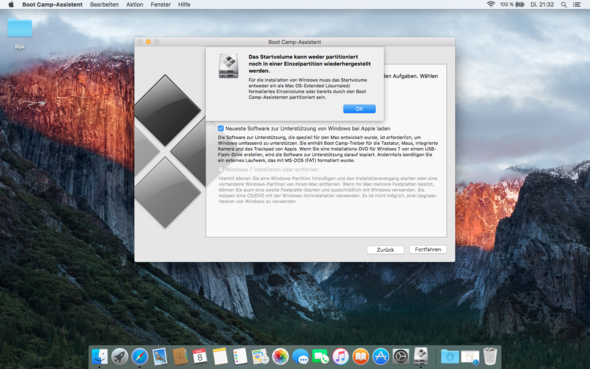590x369 pixels.
Task: Open Boot Camp-Assistent application menu
Action: [52, 5]
